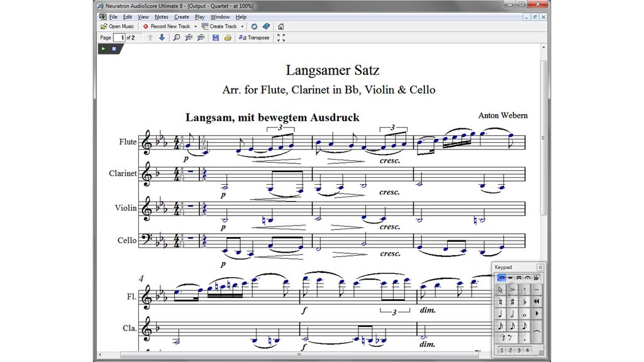644x362 pixels.
Task: Activate the selection arrow on the Keypad
Action: click(x=501, y=290)
